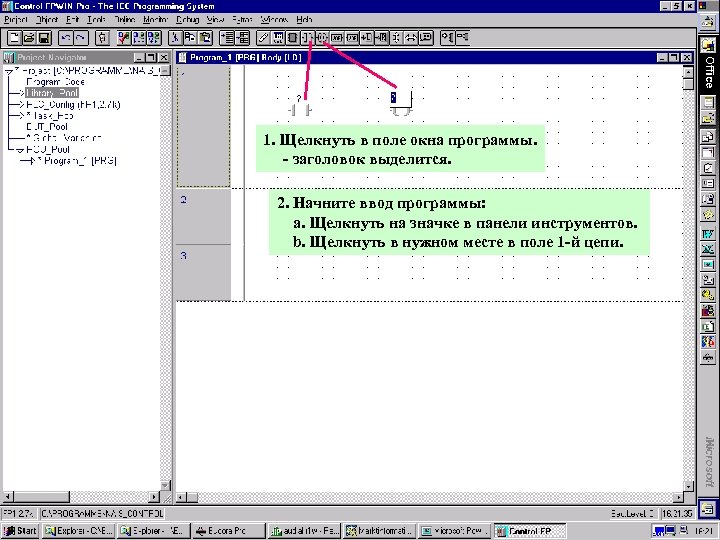Open the Project menu

pyautogui.click(x=16, y=20)
